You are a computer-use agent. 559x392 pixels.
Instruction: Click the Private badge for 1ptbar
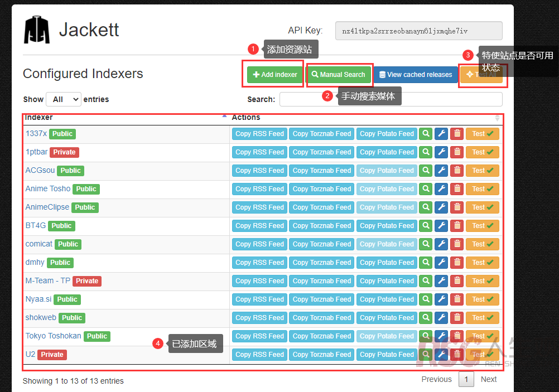pos(64,152)
